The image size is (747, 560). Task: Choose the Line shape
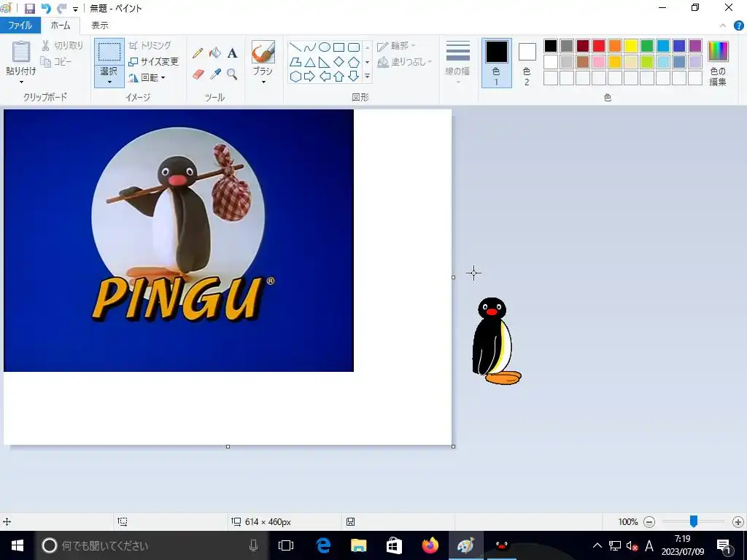[x=295, y=47]
